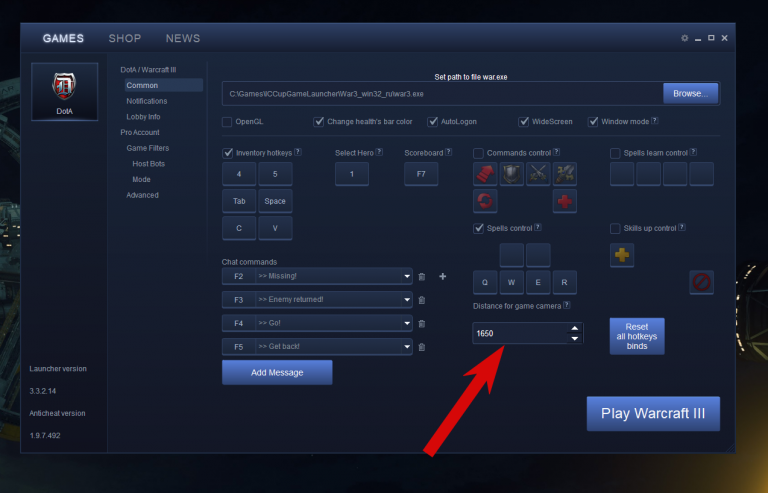Click Reset all hotkeys binds button
This screenshot has width=768, height=493.
pos(637,336)
